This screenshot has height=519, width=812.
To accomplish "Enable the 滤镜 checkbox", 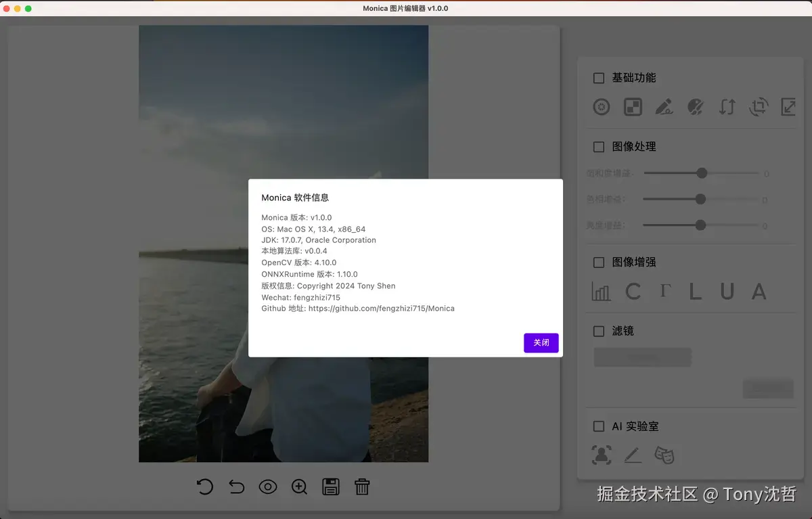I will point(599,331).
